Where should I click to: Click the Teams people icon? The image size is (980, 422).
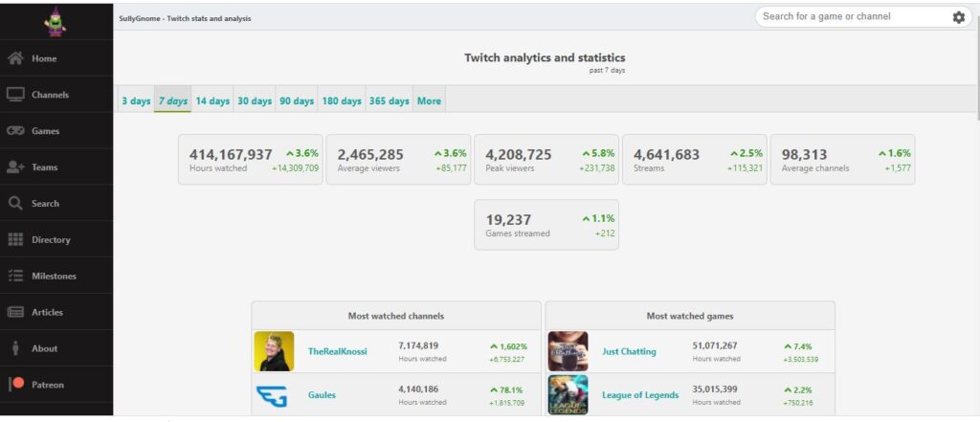(15, 167)
